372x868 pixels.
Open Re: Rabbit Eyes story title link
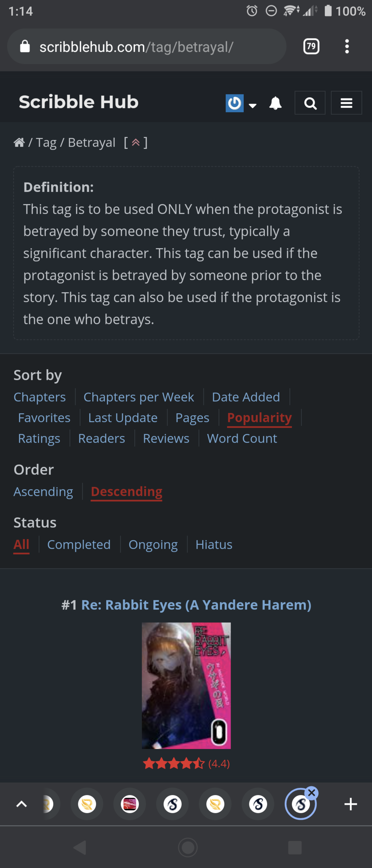click(196, 605)
